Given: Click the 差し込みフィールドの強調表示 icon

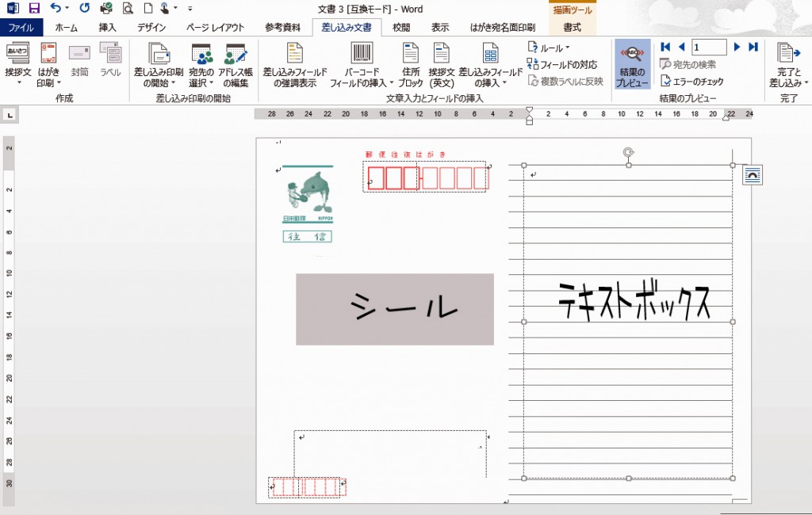Looking at the screenshot, I should point(294,64).
